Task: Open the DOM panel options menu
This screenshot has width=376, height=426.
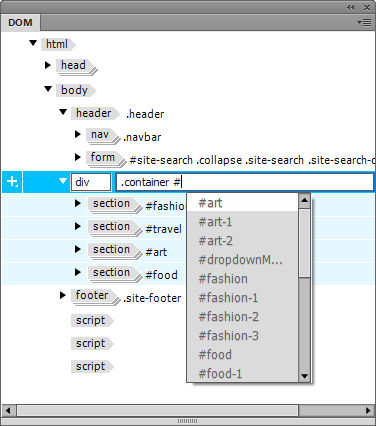Action: pyautogui.click(x=364, y=22)
